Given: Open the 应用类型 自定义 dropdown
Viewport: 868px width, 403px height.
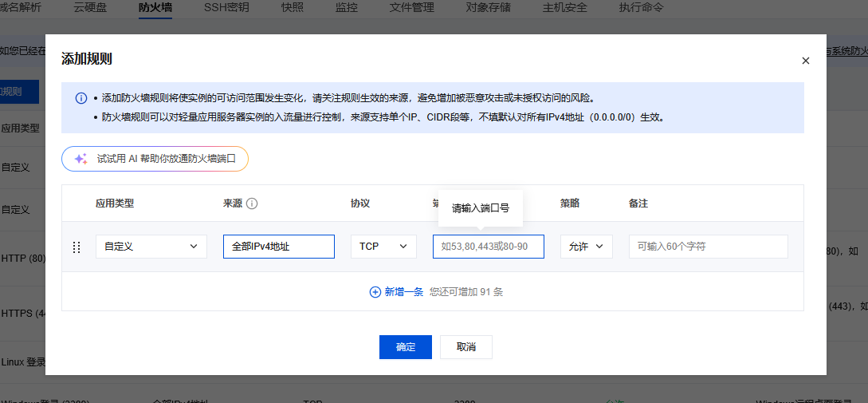Looking at the screenshot, I should [x=151, y=247].
